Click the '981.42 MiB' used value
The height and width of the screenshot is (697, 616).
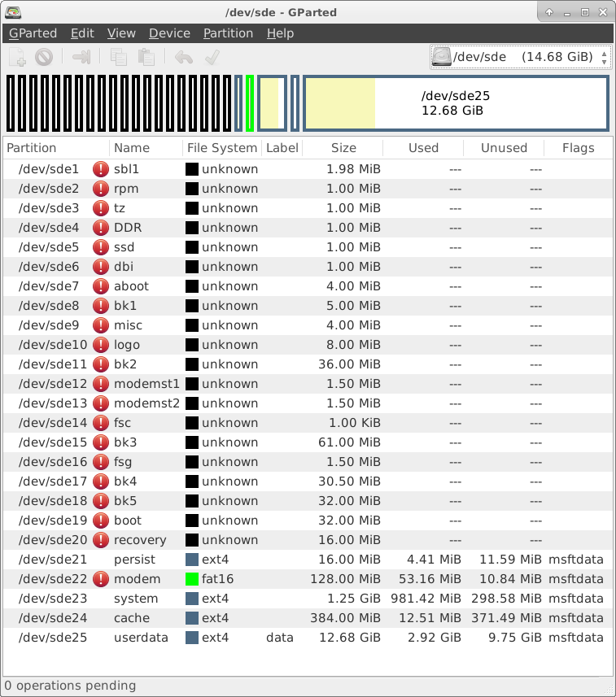[426, 599]
